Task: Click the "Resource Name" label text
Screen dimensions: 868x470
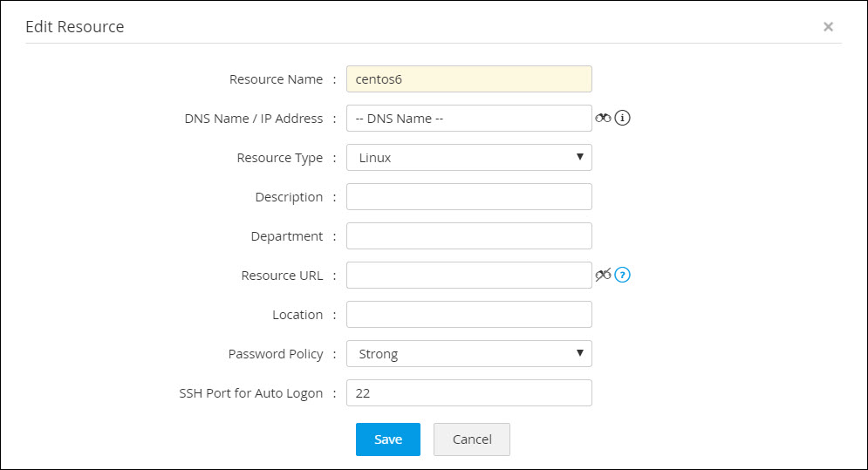Action: click(276, 79)
